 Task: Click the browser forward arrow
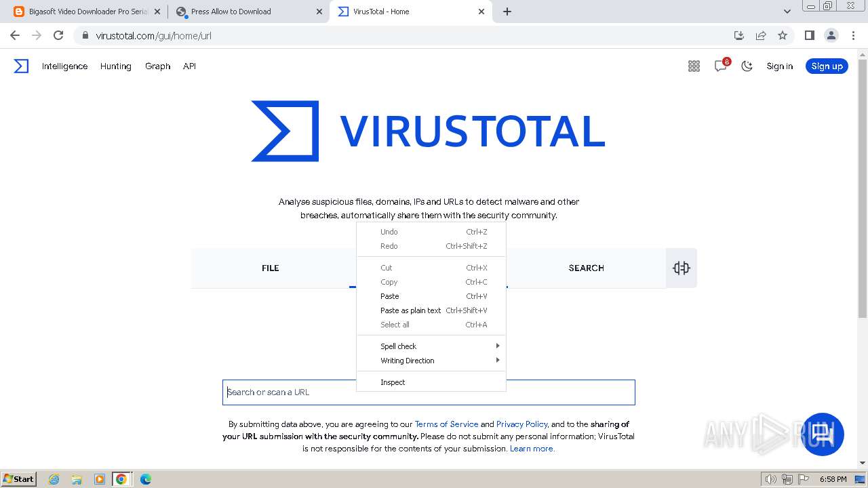pos(37,35)
